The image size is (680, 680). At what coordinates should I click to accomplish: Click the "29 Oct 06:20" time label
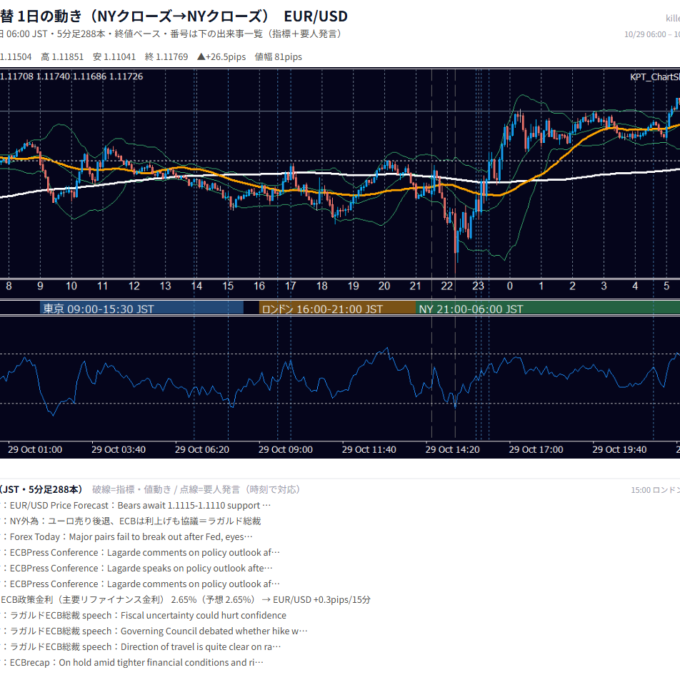click(202, 450)
